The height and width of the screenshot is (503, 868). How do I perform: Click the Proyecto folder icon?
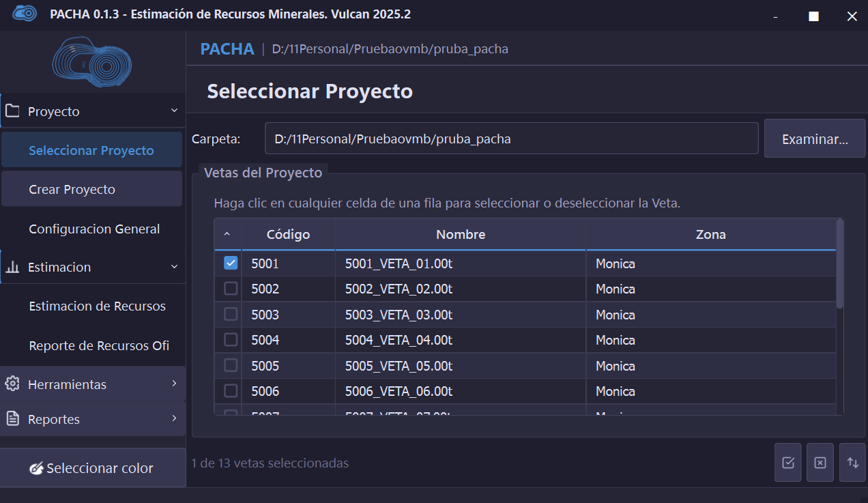coord(12,111)
